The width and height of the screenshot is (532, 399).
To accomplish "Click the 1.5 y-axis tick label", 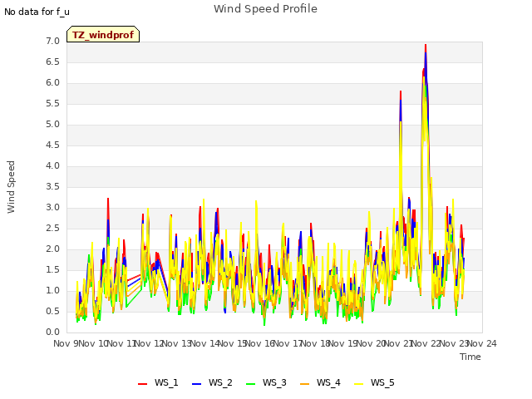I will coord(52,269).
